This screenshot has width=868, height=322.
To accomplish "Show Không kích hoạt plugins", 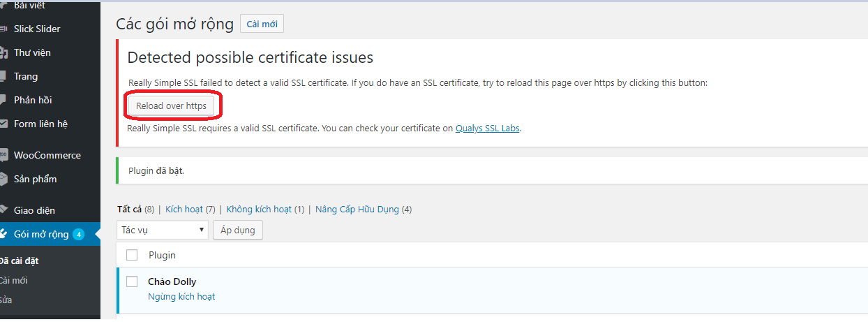I will [259, 209].
